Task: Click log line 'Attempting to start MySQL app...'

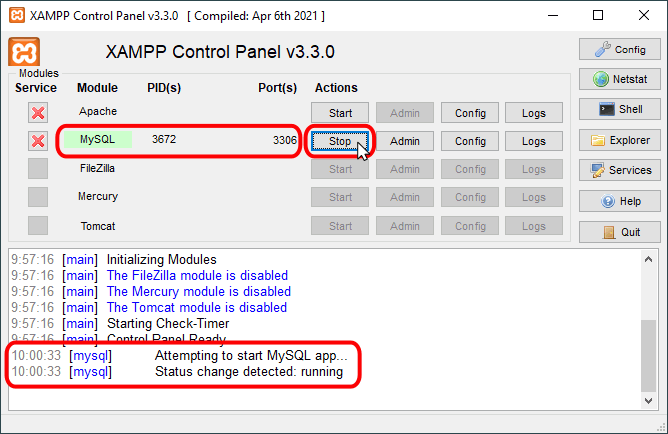Action: pos(251,356)
